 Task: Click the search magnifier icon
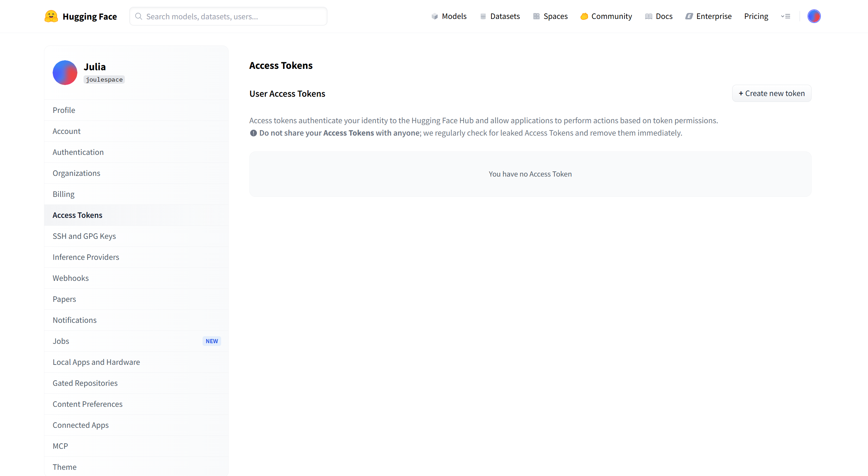[139, 16]
